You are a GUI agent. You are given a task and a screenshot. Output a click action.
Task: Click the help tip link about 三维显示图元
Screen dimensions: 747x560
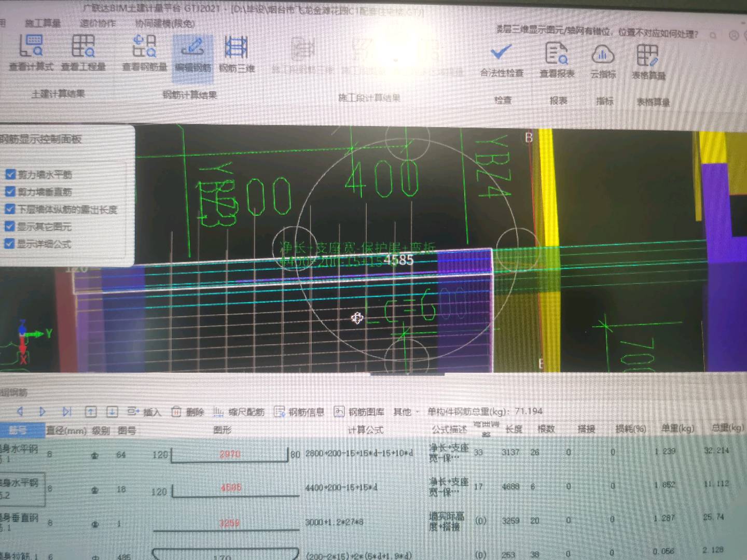click(597, 32)
